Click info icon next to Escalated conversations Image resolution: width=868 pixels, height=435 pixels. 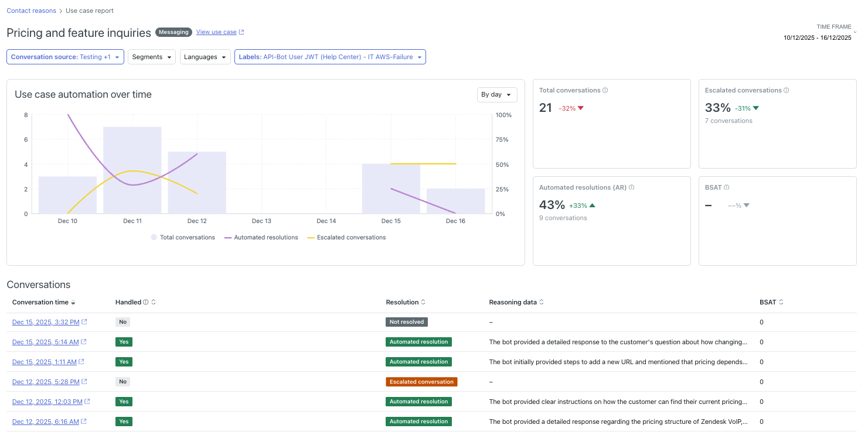pyautogui.click(x=787, y=91)
